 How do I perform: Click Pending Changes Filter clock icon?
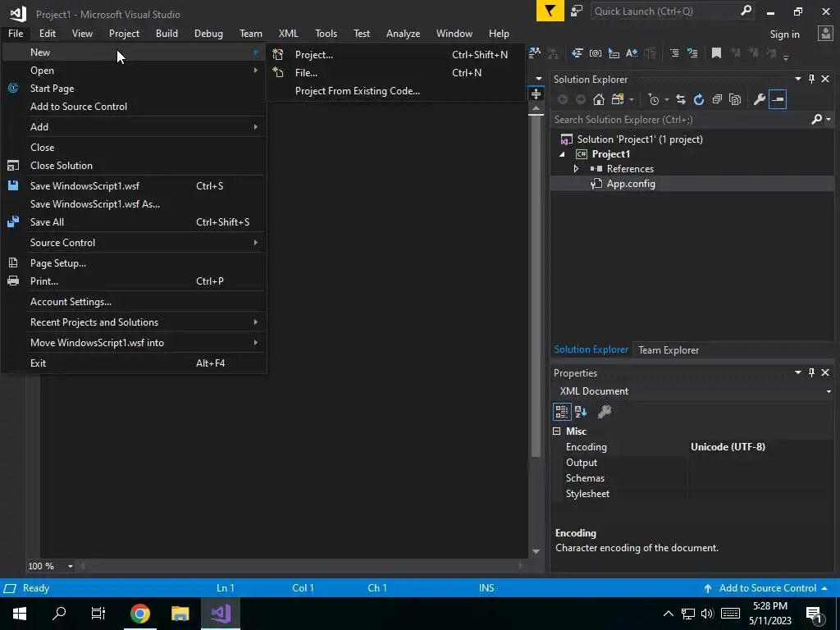coord(654,99)
